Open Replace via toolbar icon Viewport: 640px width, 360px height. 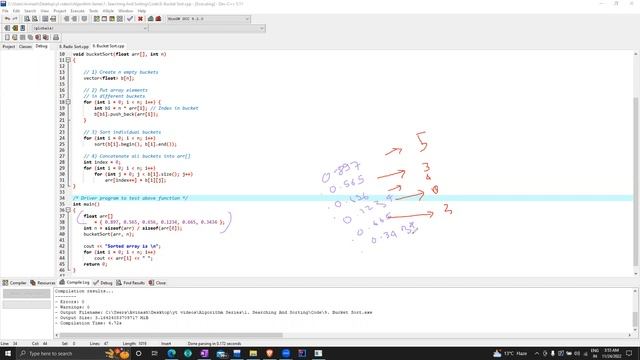tap(35, 19)
